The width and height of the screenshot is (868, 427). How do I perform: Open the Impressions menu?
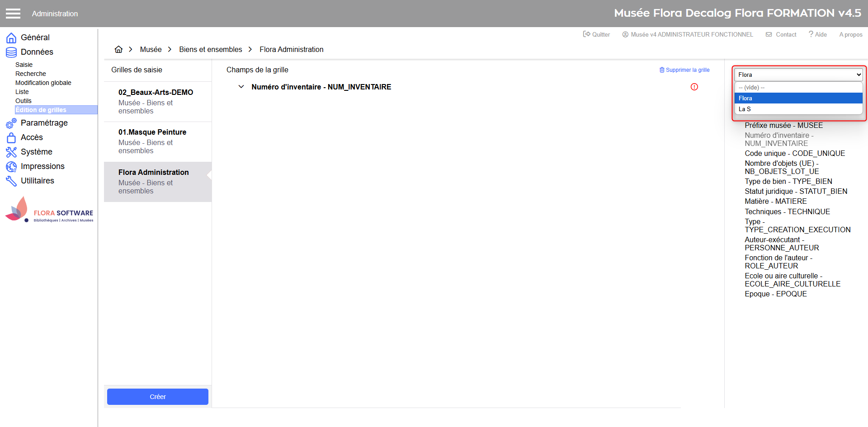coord(42,166)
